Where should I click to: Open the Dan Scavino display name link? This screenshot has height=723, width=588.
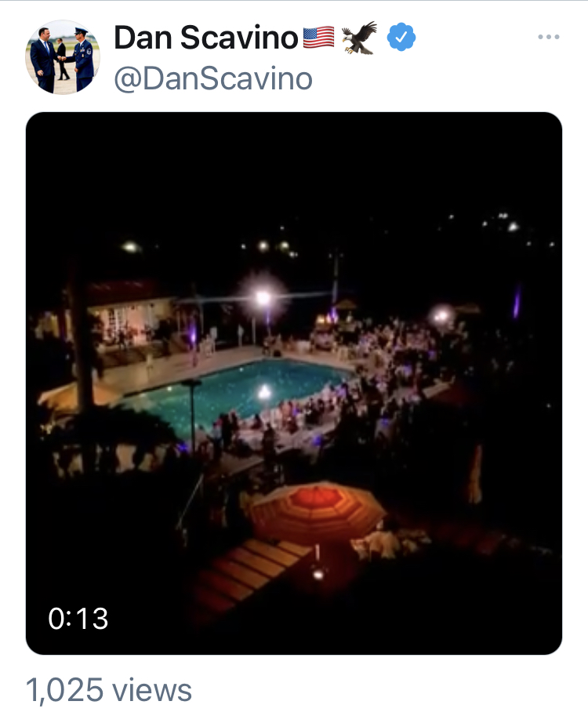click(x=206, y=38)
